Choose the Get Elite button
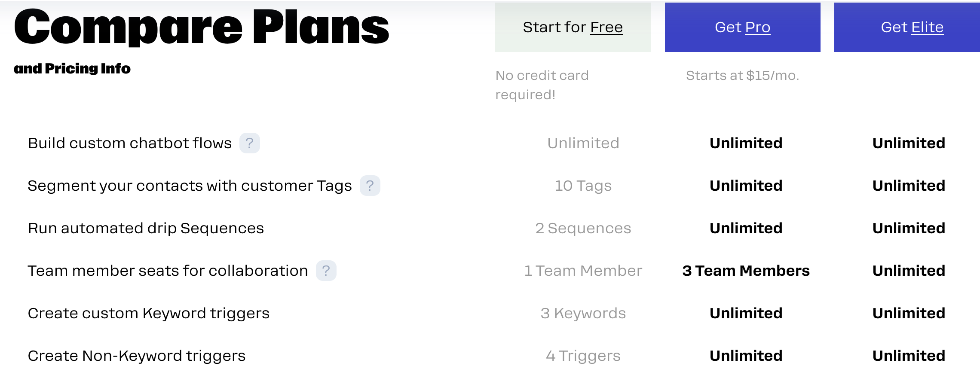 [x=907, y=27]
